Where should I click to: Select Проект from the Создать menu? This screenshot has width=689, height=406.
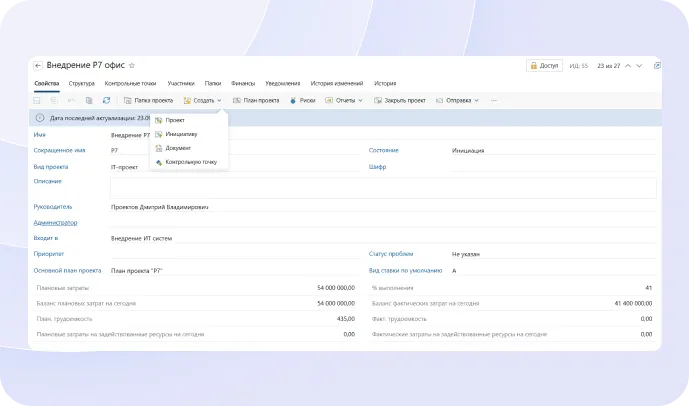[175, 120]
